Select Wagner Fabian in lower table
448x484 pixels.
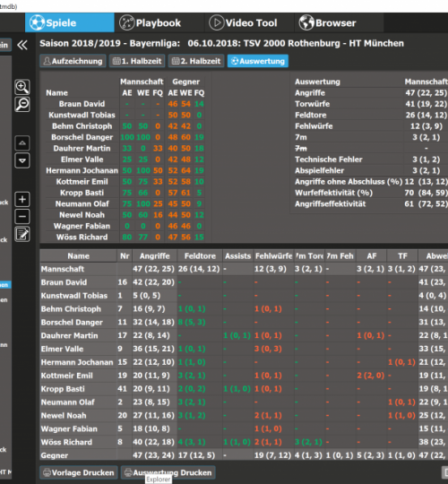pyautogui.click(x=244, y=428)
